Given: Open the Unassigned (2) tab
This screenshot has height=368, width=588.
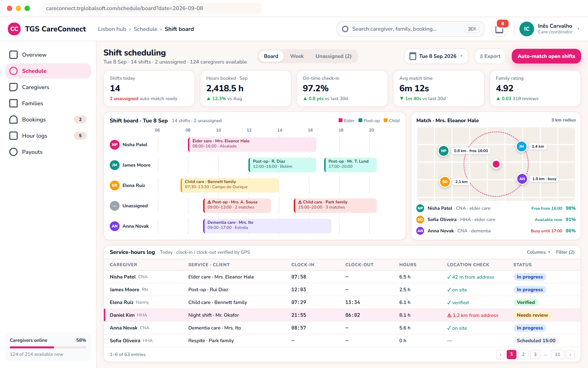Looking at the screenshot, I should pos(333,56).
